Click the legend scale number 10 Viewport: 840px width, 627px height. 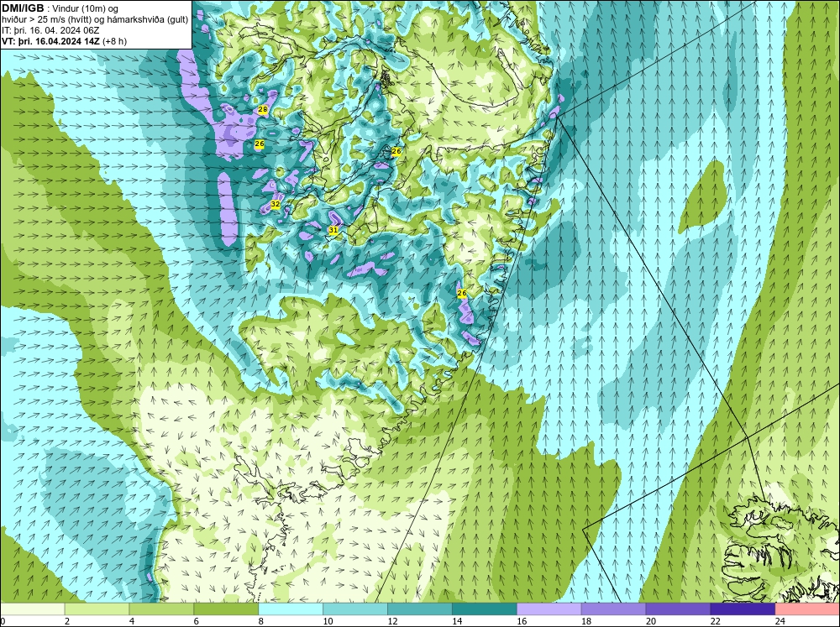coord(328,621)
